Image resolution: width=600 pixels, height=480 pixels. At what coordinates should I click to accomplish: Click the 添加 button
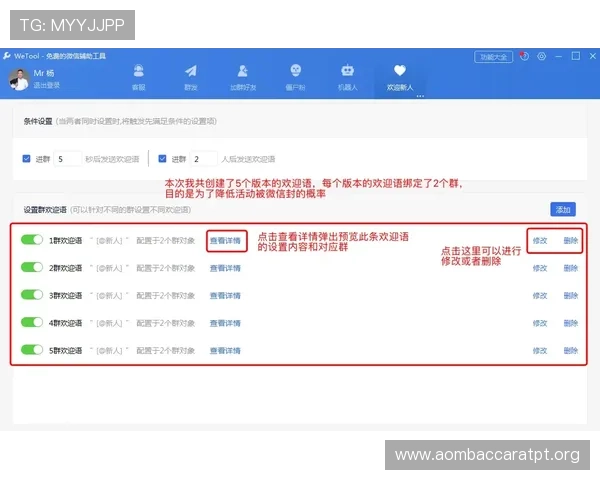coord(563,209)
